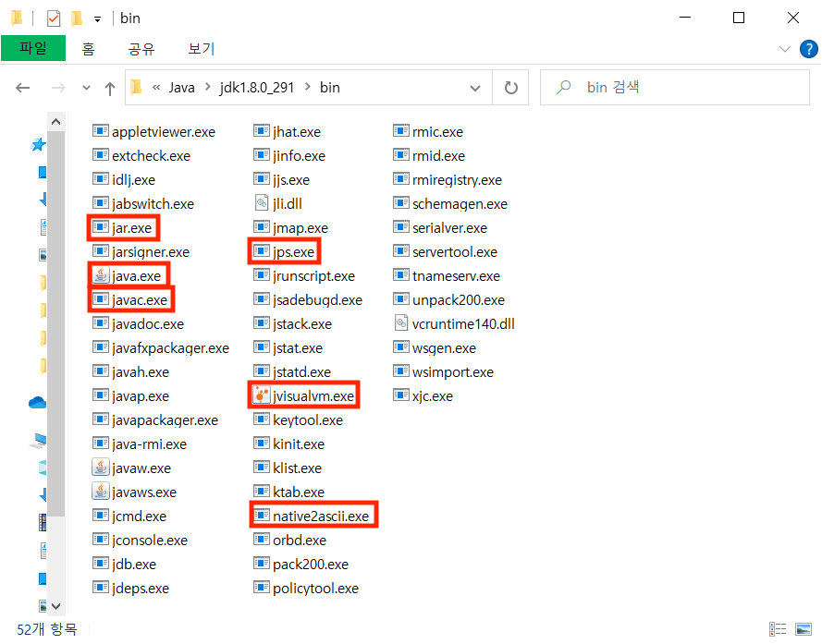Select jhat.exe file
Viewport: 822px width, 644px height.
(x=287, y=131)
